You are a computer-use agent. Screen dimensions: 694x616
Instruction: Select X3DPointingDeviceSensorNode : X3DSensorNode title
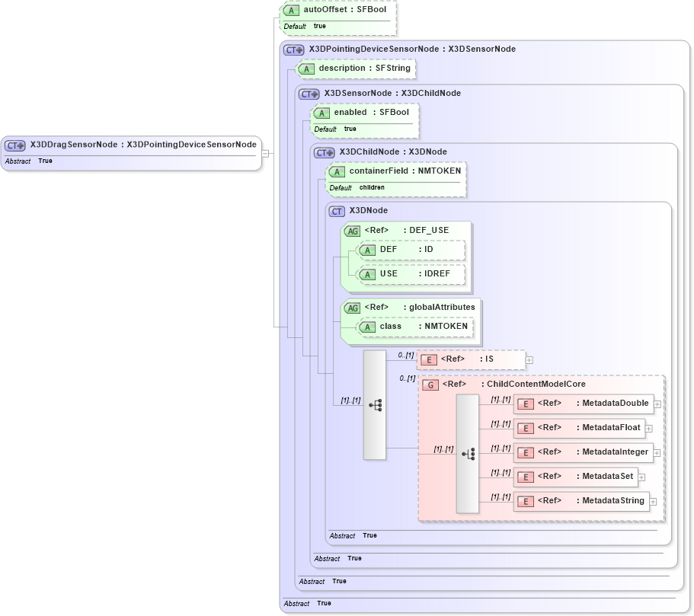(412, 49)
